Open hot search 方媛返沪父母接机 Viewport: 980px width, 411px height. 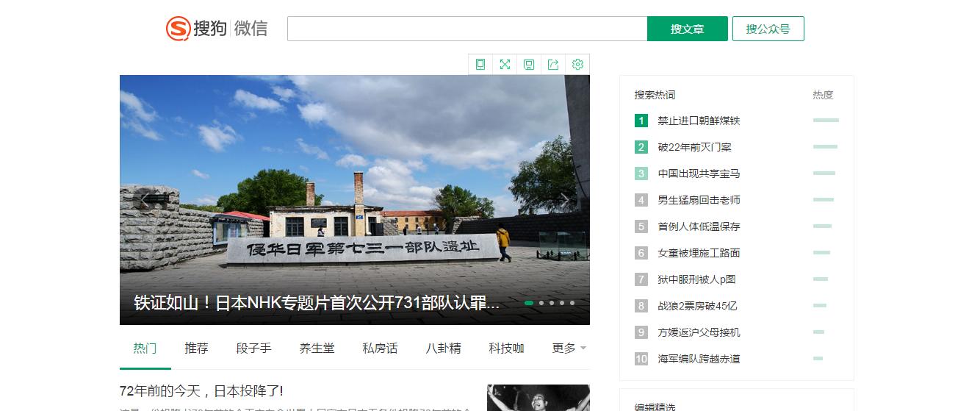click(699, 332)
